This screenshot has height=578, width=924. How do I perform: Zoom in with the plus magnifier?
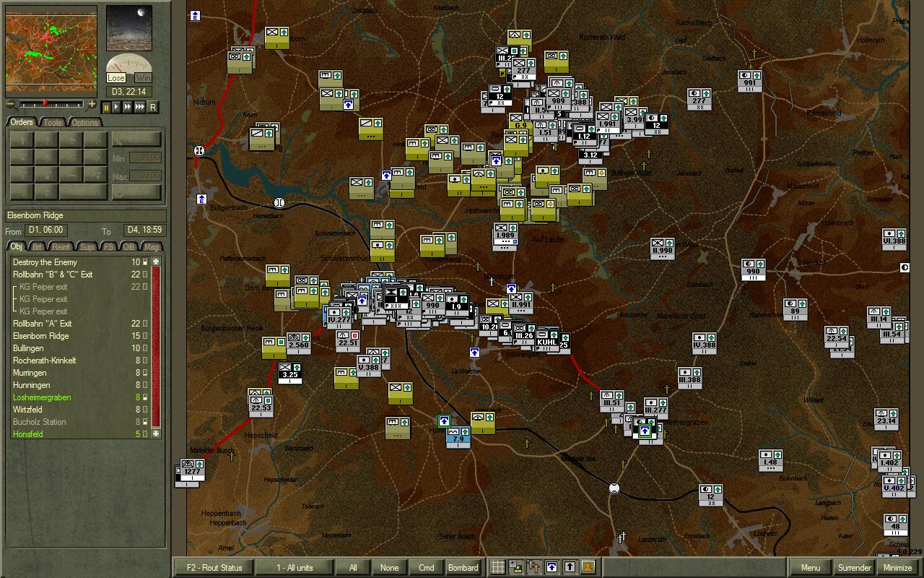[x=92, y=105]
